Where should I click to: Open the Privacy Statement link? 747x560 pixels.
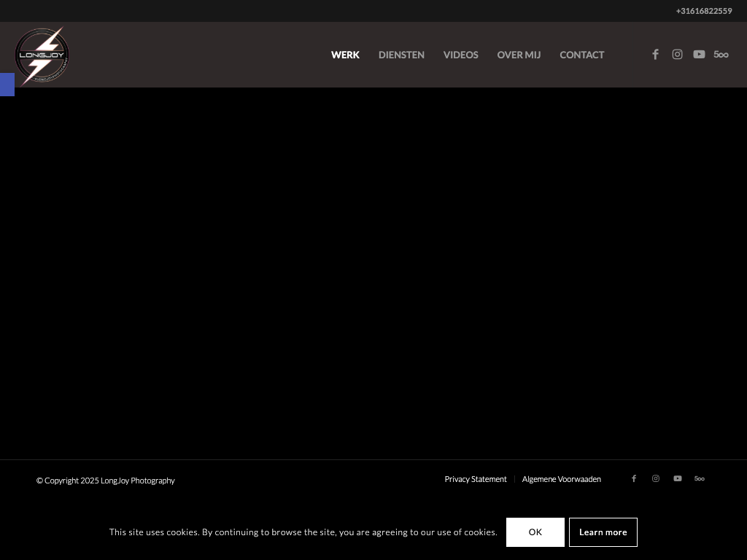tap(476, 479)
